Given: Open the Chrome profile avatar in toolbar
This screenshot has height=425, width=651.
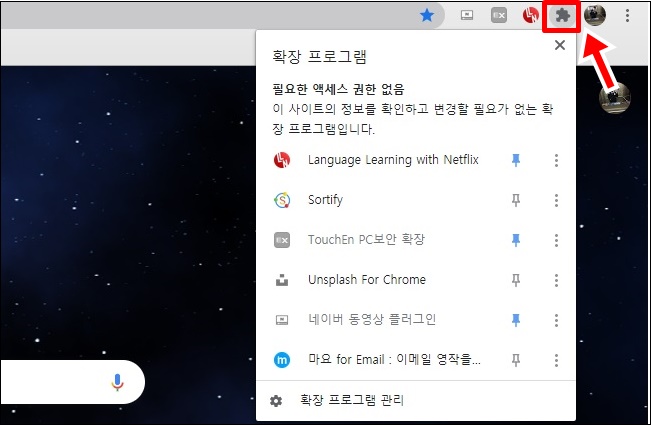Looking at the screenshot, I should [x=595, y=15].
